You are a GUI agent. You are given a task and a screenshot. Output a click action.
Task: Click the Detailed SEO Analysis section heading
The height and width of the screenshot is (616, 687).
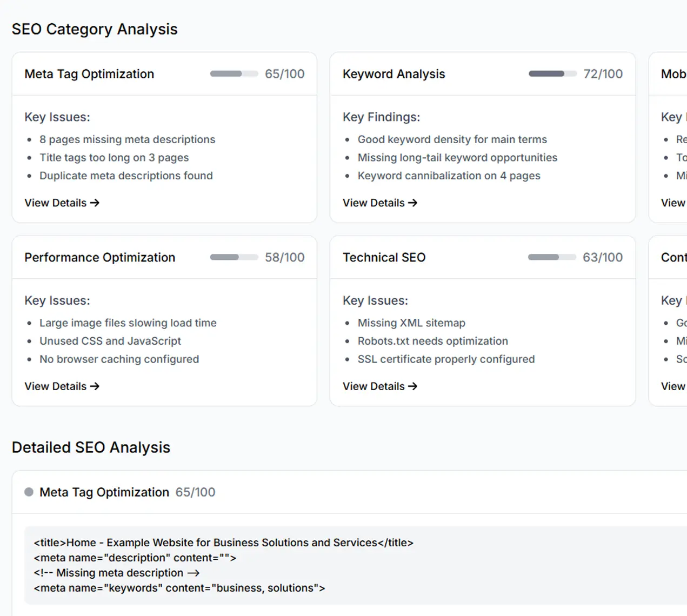tap(91, 447)
